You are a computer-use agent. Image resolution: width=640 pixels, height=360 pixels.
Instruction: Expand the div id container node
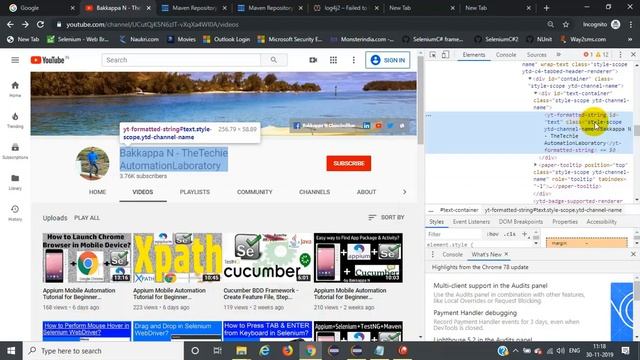click(530, 79)
